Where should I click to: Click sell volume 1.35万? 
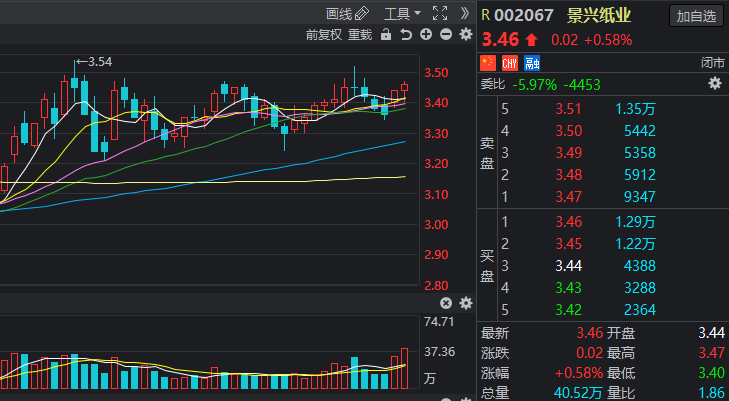[x=635, y=109]
